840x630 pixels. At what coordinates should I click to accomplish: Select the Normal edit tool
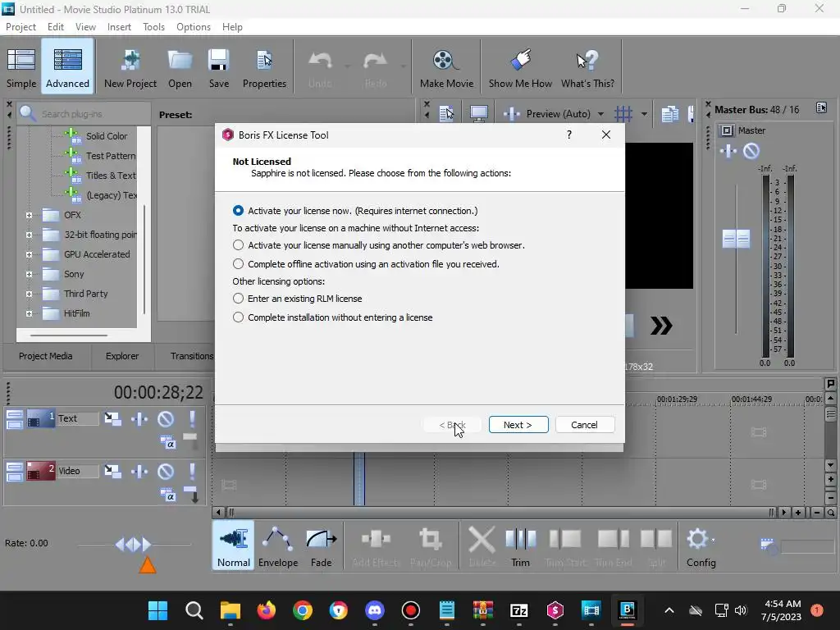tap(234, 546)
